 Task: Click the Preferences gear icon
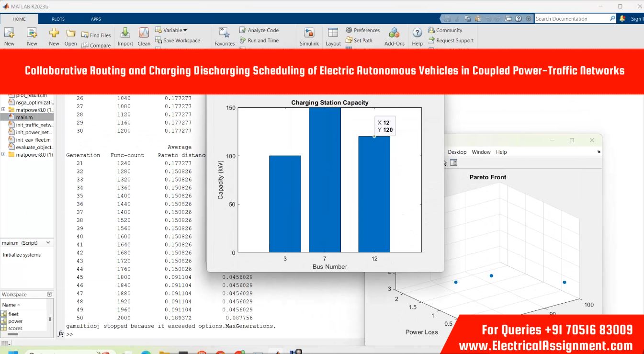pyautogui.click(x=349, y=30)
